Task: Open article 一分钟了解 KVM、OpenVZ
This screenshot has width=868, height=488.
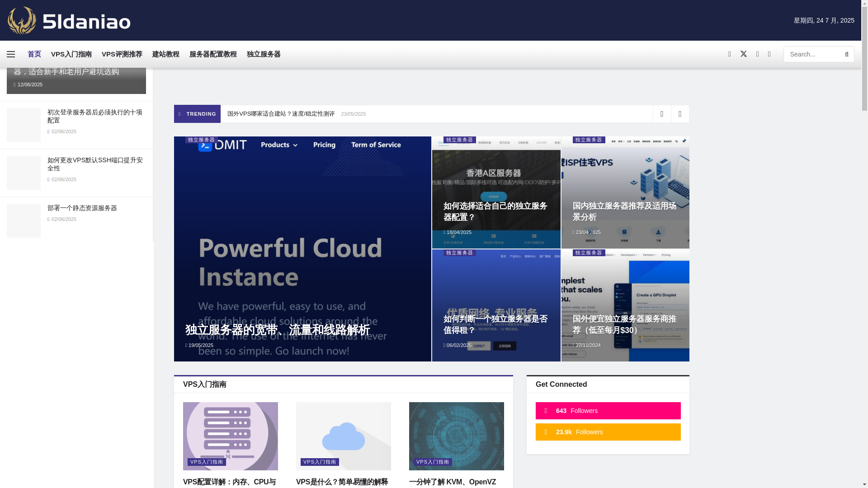Action: pyautogui.click(x=453, y=482)
